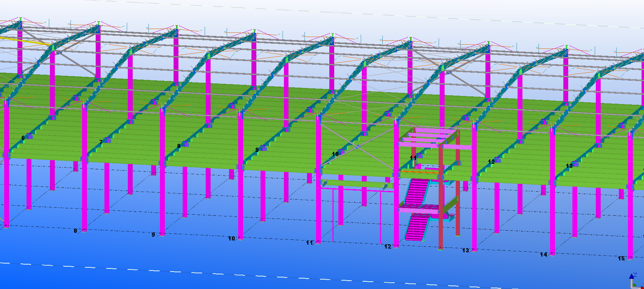Select thin magenta frame under deck by grid 11
644x289 pixels.
(x=356, y=189)
